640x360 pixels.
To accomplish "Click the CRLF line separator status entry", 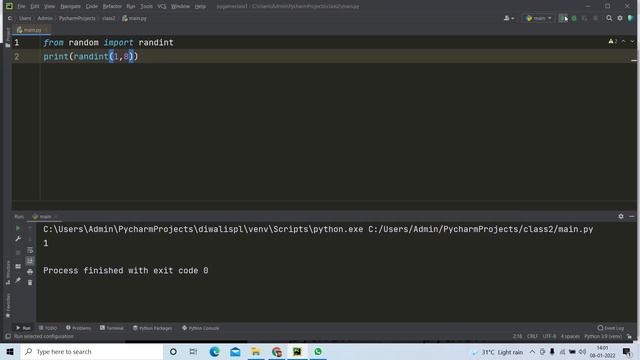I will point(532,337).
